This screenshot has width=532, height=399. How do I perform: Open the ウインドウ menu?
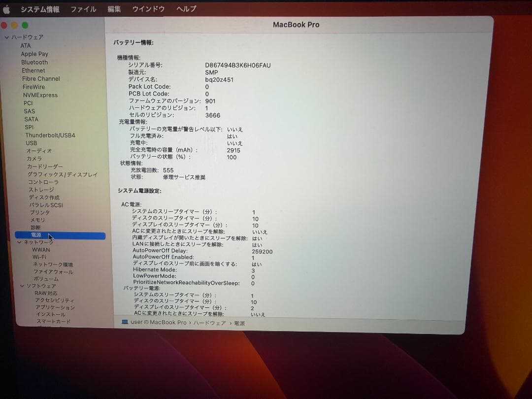(148, 8)
